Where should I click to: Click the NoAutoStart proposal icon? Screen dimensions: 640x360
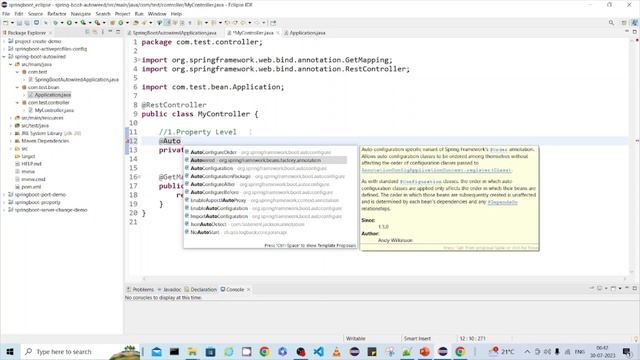pos(187,232)
